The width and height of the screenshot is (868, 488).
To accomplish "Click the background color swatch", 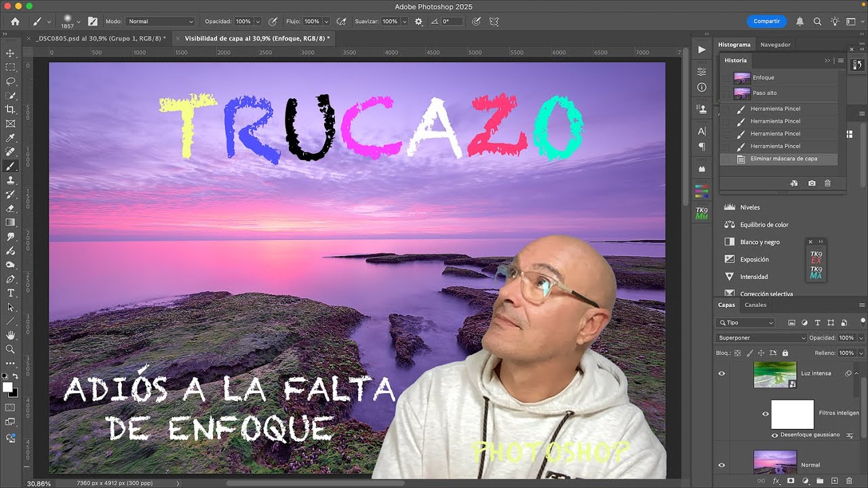I will (14, 392).
